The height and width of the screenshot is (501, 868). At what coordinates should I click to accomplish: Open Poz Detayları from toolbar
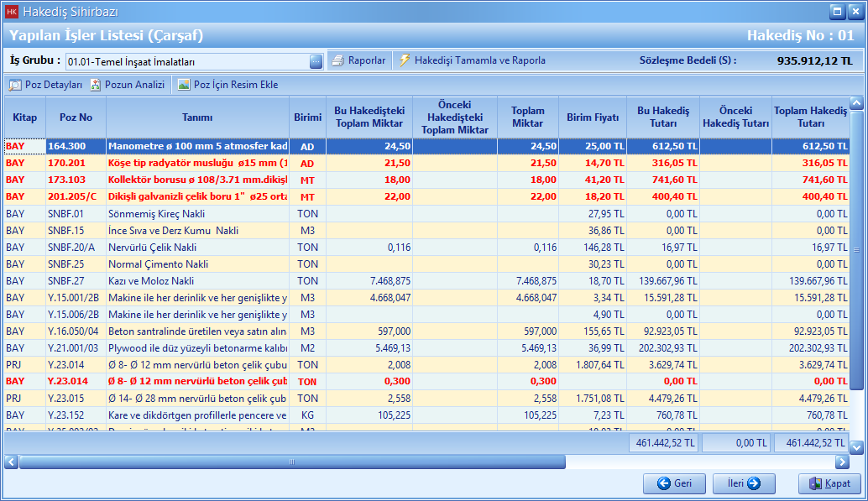pos(47,85)
